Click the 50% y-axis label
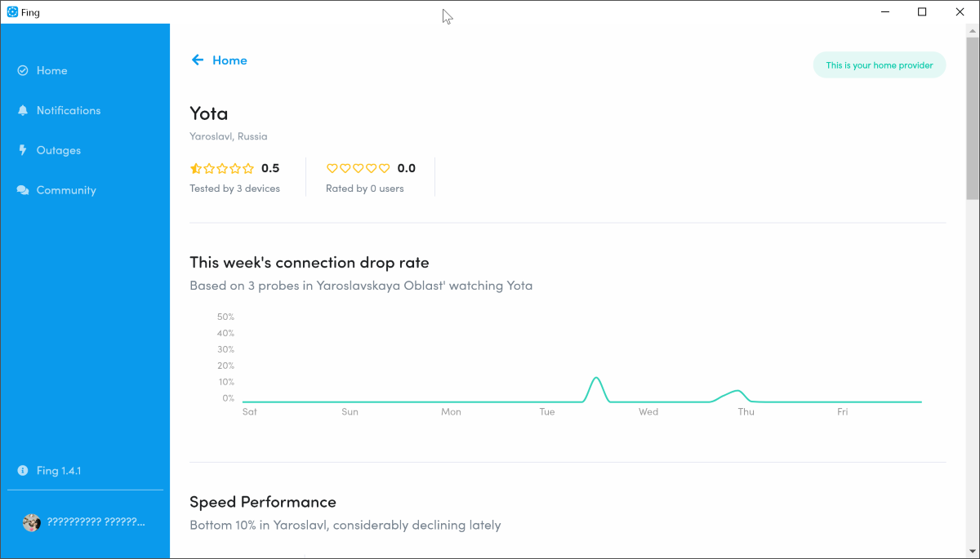Viewport: 980px width, 559px height. [225, 317]
